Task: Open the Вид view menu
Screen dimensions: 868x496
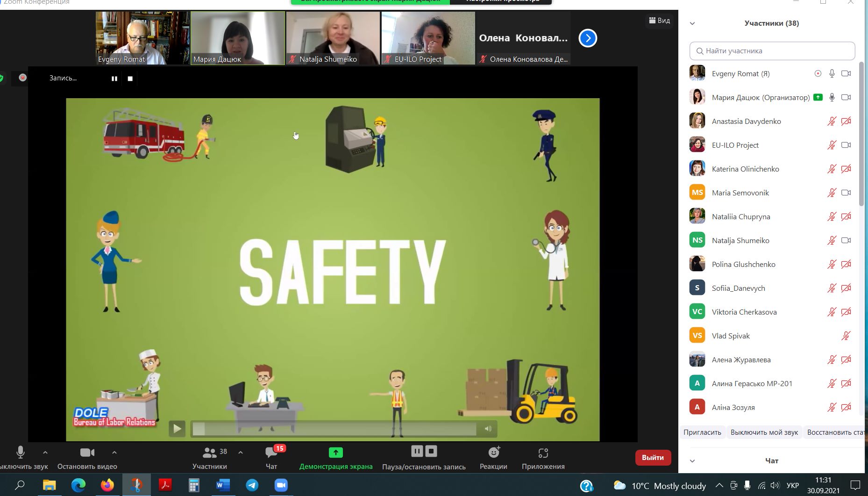Action: pyautogui.click(x=660, y=21)
